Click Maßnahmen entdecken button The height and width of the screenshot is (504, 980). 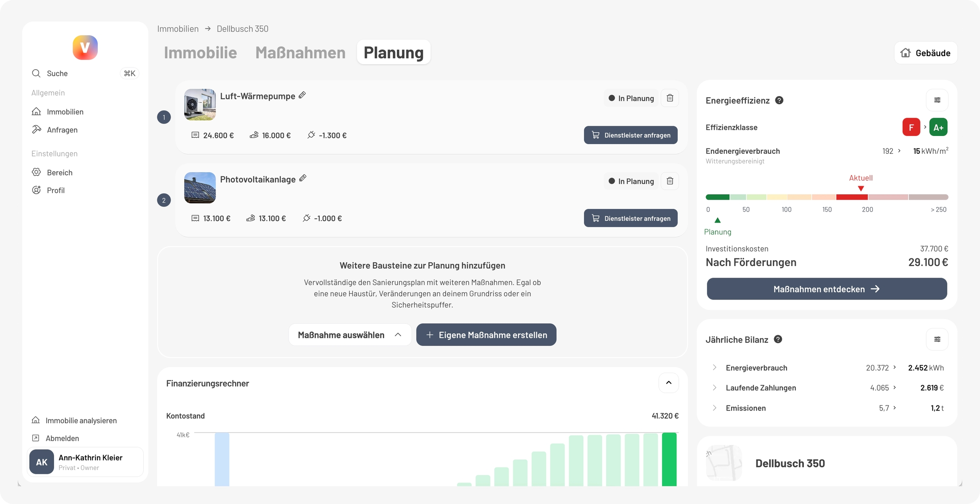tap(826, 289)
